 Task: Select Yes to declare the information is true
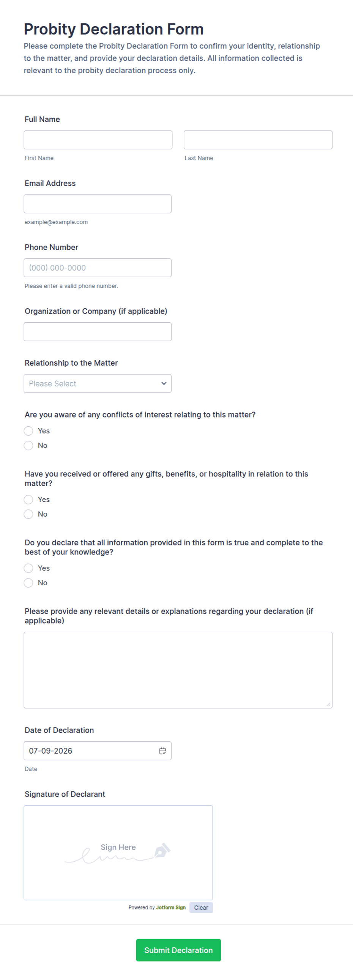(28, 569)
